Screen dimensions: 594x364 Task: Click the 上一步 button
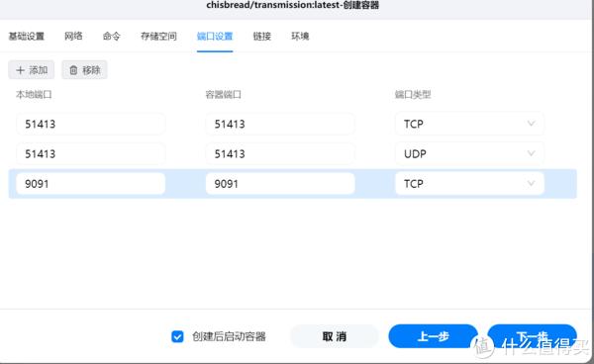433,336
